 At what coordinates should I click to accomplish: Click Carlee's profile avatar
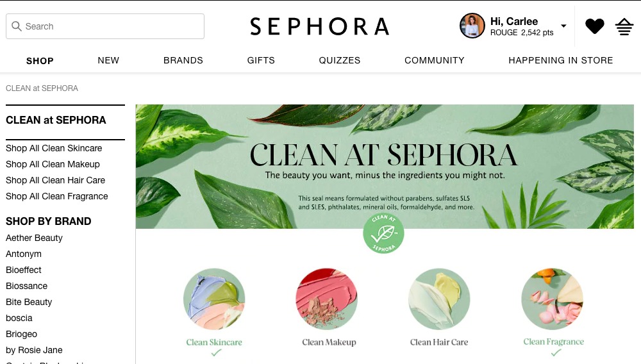(x=472, y=26)
